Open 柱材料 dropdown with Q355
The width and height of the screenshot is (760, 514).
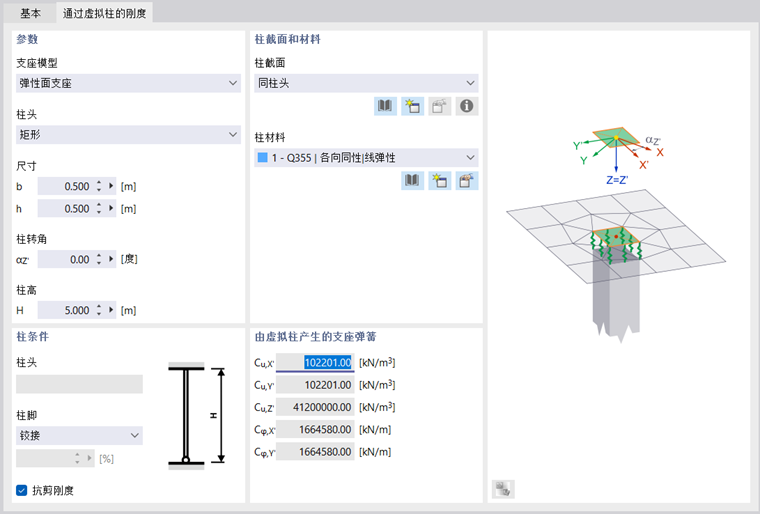[x=366, y=158]
